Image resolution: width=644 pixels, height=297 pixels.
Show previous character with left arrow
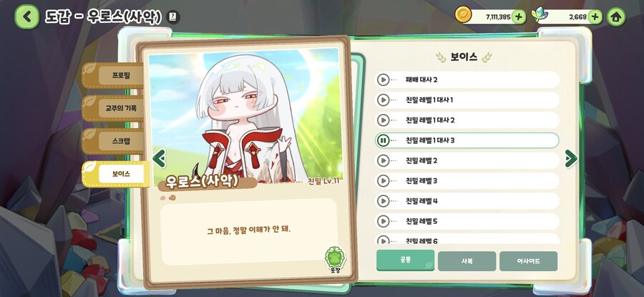click(x=160, y=159)
